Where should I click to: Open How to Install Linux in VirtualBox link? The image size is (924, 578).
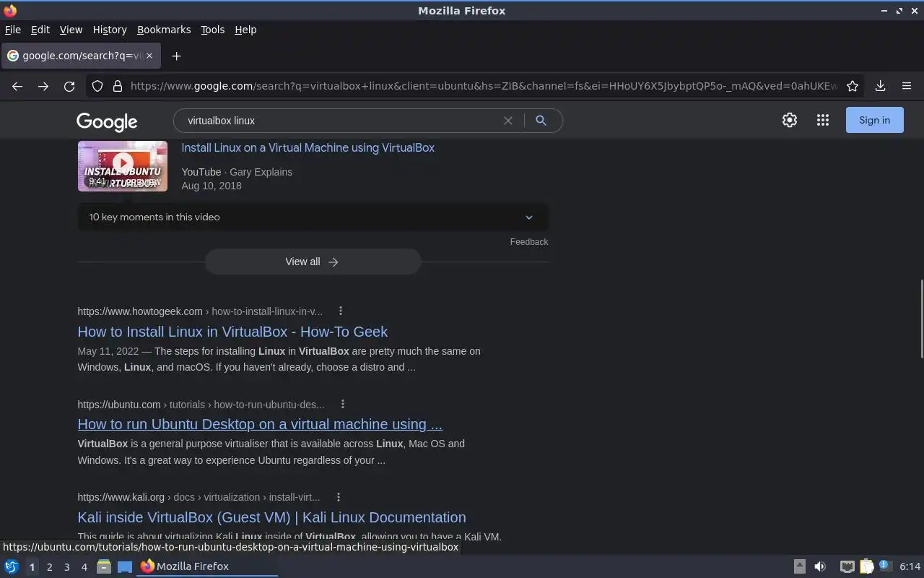coord(232,332)
